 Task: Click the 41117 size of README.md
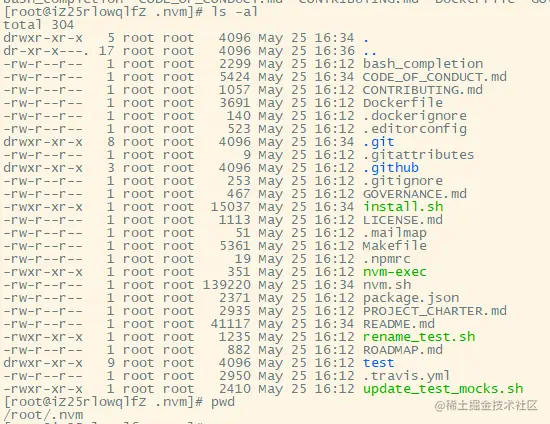(231, 324)
